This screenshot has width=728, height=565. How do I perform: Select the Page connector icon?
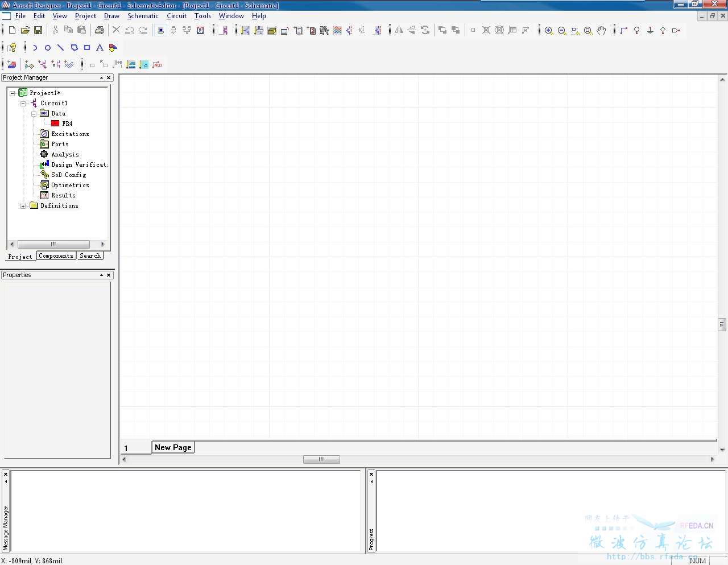pos(676,30)
